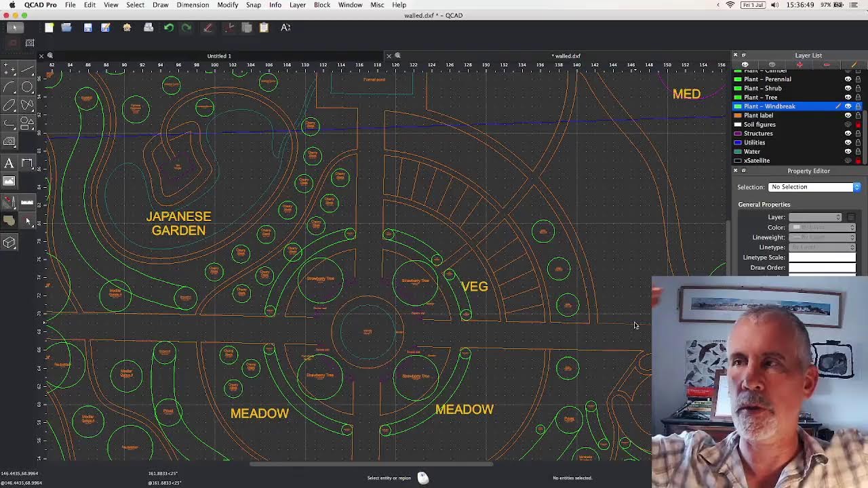Lock the Water layer
This screenshot has height=488, width=868.
858,152
